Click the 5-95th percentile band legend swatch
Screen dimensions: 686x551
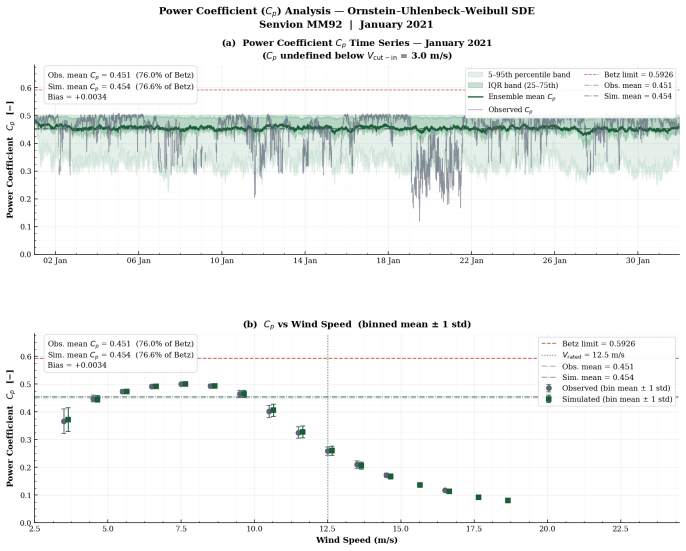click(475, 75)
